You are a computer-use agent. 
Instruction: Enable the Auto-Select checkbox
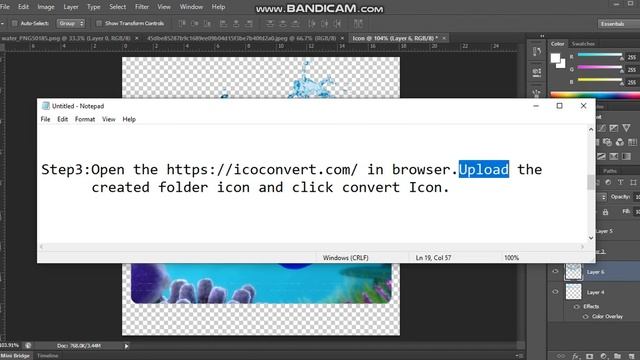pos(14,23)
